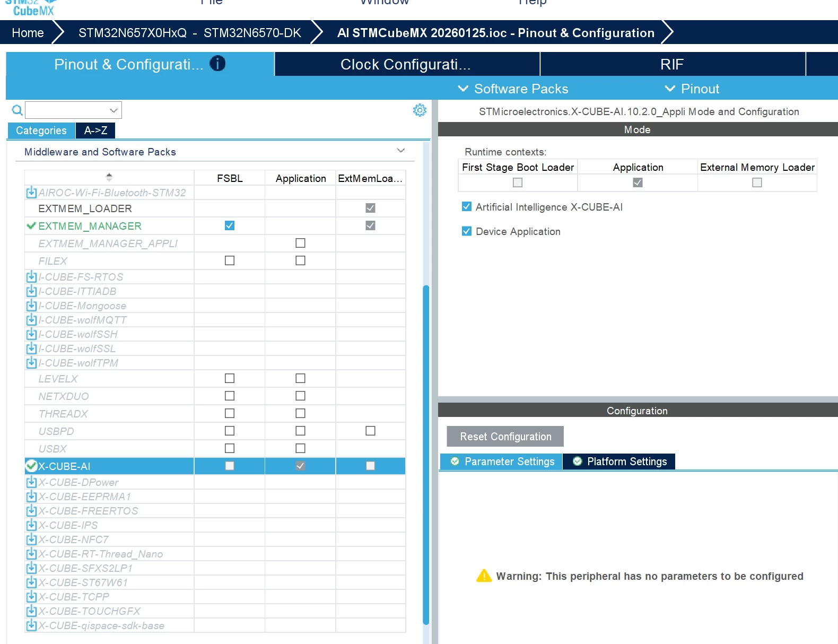Click download icon for X-CUBE-DPower
Screen dimensions: 838x644
(x=31, y=482)
